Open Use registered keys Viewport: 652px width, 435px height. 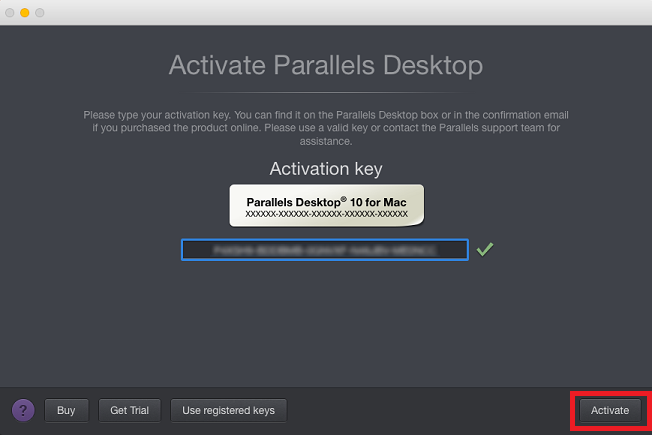228,410
